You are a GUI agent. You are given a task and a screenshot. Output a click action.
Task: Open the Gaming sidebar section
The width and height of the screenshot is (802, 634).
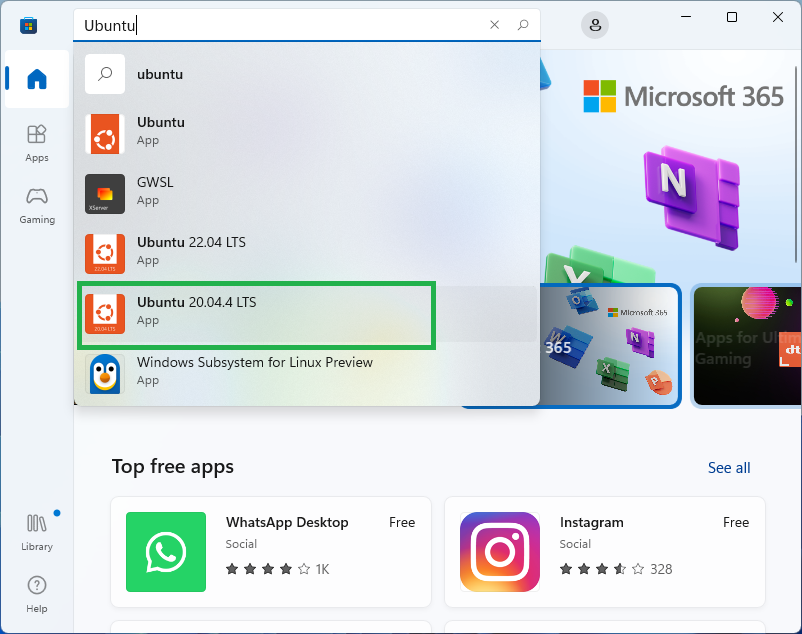[x=37, y=206]
